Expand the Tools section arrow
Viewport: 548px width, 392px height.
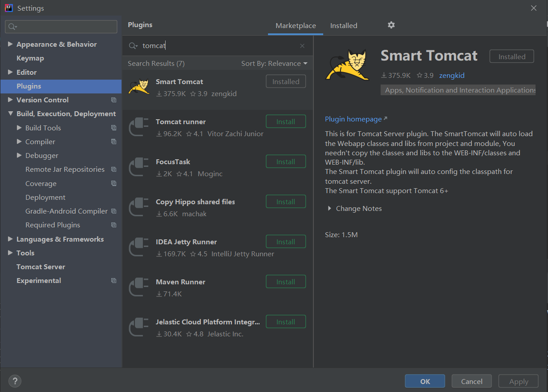point(10,253)
